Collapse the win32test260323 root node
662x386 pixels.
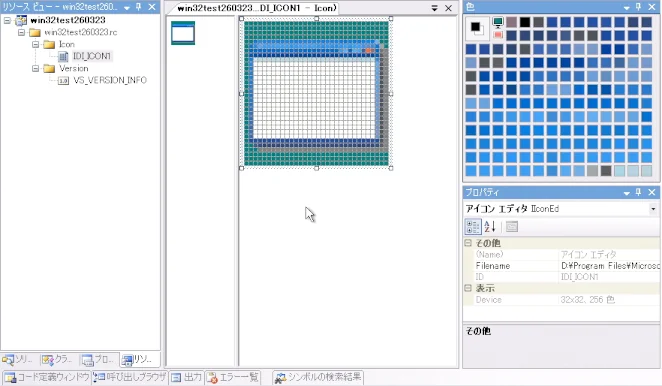pyautogui.click(x=7, y=20)
